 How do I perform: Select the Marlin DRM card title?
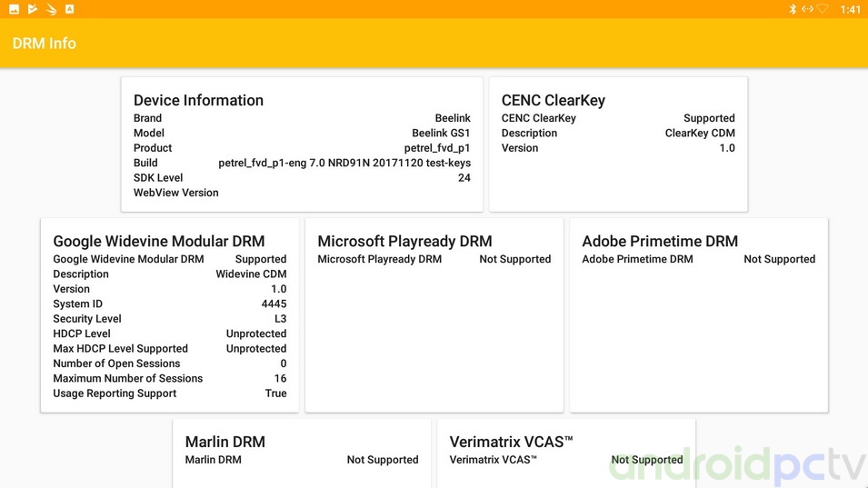pyautogui.click(x=224, y=442)
